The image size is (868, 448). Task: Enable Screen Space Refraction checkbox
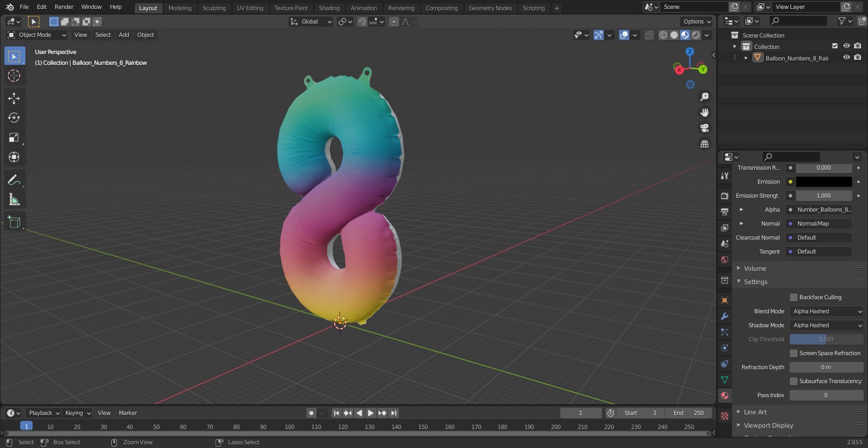click(794, 353)
